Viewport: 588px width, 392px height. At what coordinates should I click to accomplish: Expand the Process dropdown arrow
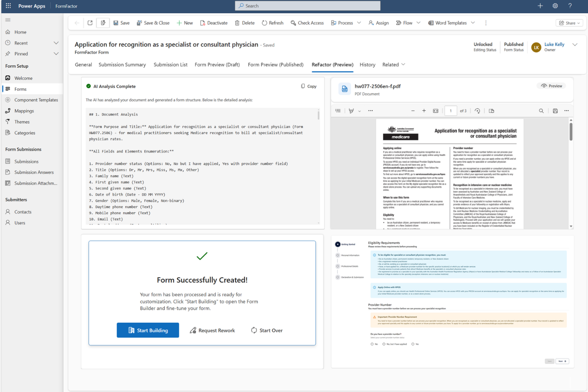(359, 23)
